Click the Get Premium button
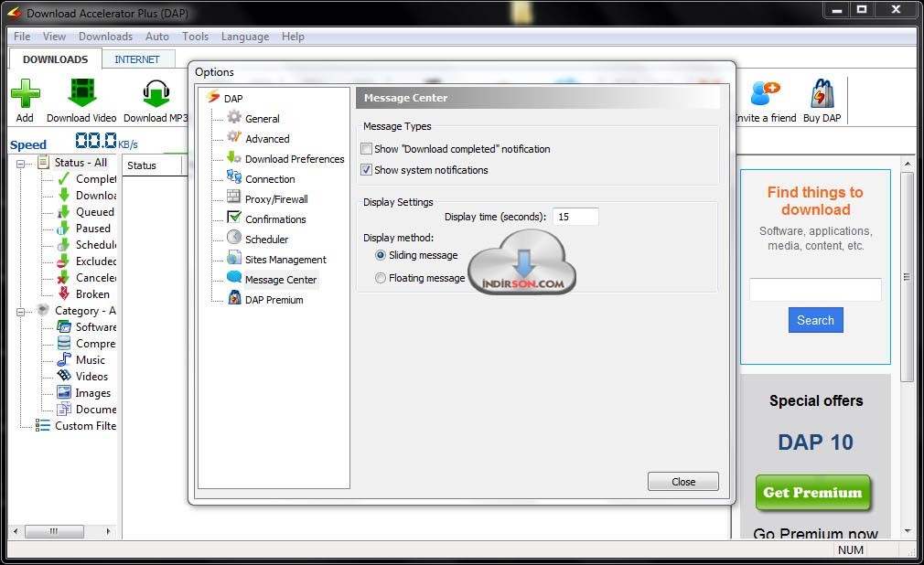 [812, 493]
